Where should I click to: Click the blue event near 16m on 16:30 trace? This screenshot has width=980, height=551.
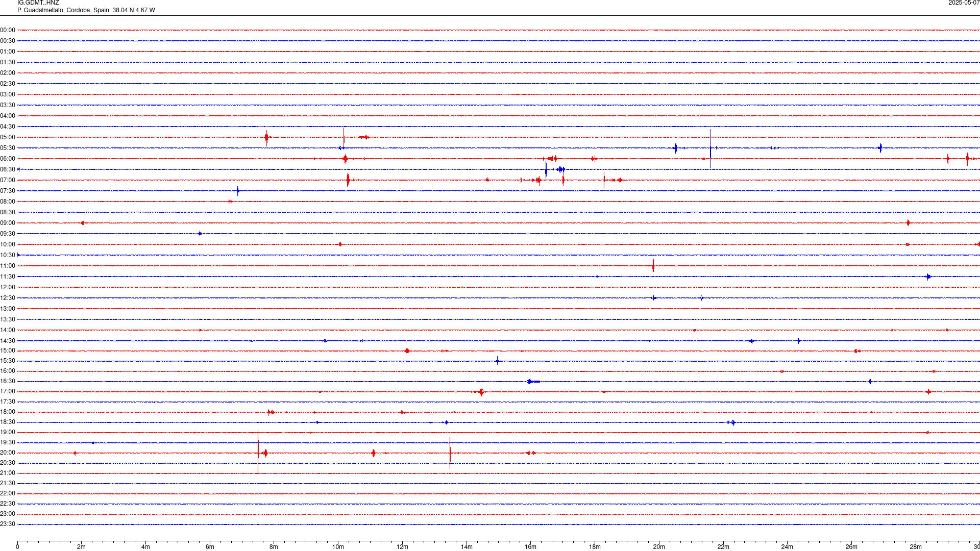[x=533, y=381]
